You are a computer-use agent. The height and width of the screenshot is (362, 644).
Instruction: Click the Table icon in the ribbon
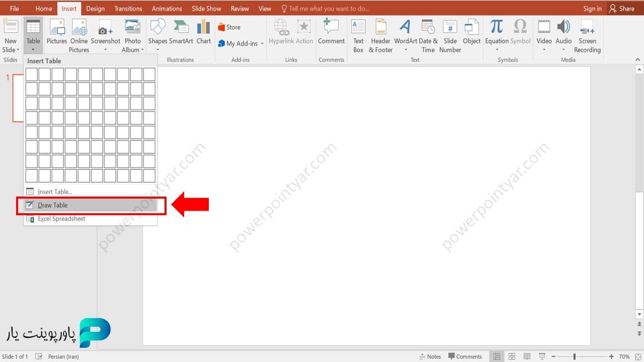click(x=33, y=27)
